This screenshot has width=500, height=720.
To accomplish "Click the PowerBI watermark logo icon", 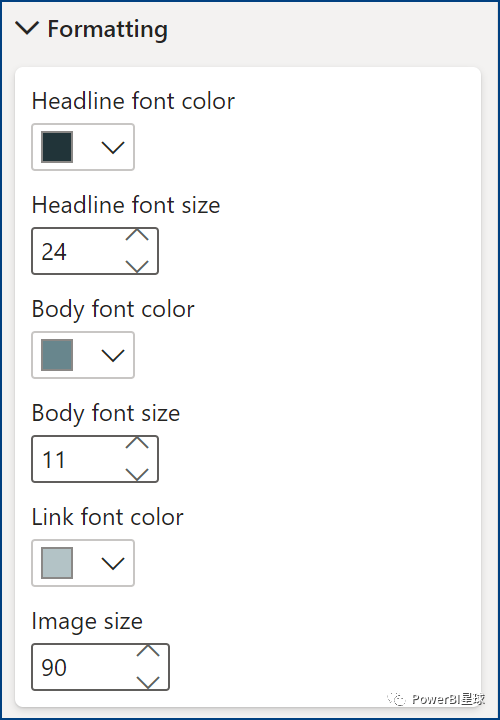I will 396,699.
